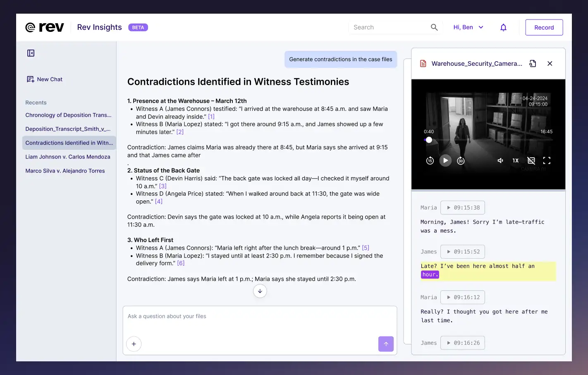Image resolution: width=588 pixels, height=375 pixels.
Task: Expand more content with the down arrow
Action: 260,291
